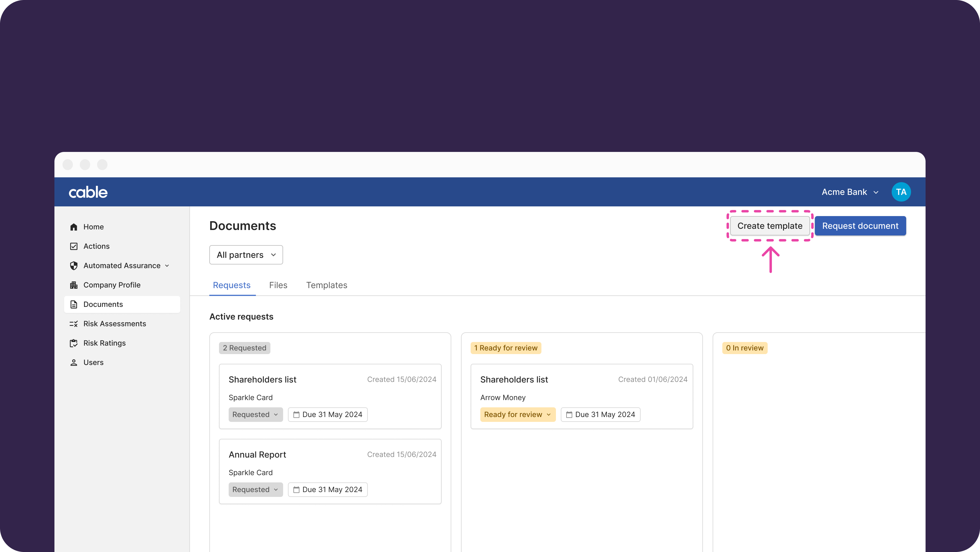Open the Ready for review status dropdown
Image resolution: width=980 pixels, height=552 pixels.
coord(518,415)
